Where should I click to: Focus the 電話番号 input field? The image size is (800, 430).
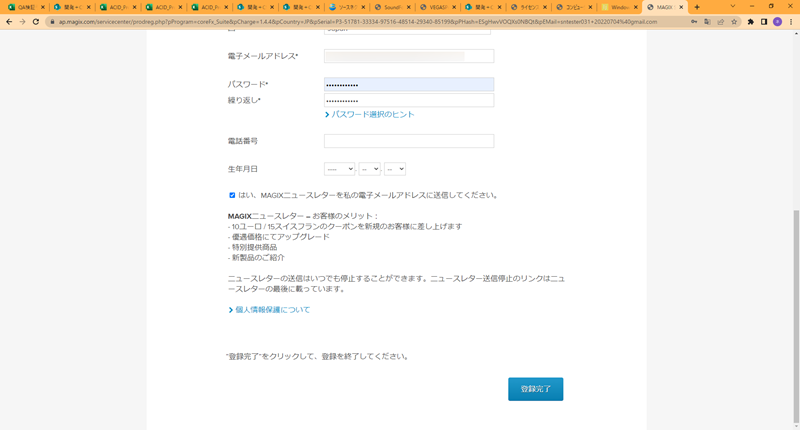409,141
